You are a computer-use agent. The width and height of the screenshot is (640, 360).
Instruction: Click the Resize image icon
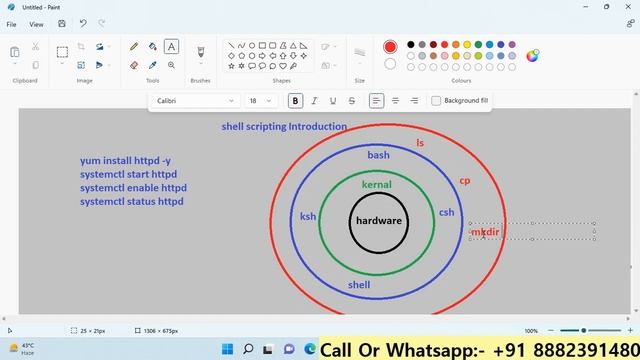point(81,65)
